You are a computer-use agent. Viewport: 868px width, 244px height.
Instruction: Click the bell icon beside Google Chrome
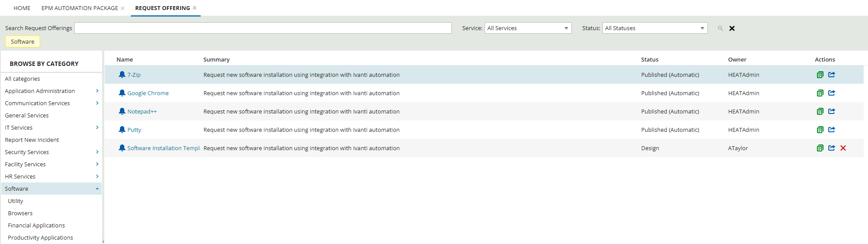click(x=122, y=93)
